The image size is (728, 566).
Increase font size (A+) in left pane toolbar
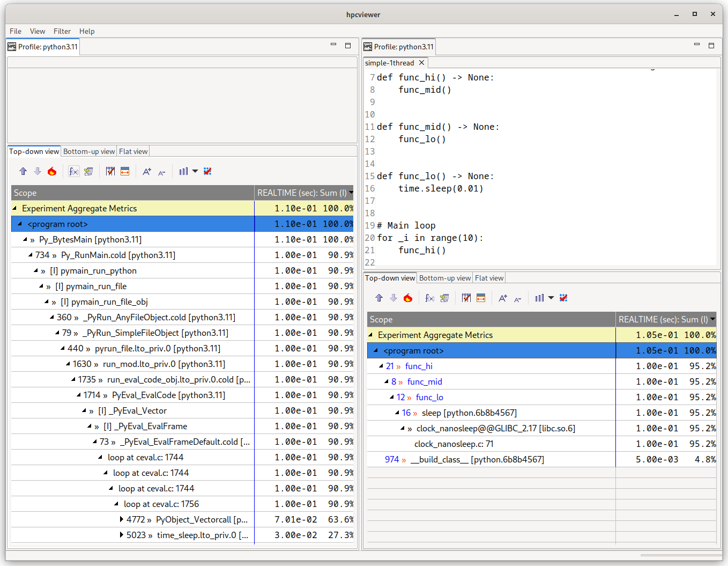[x=146, y=171]
